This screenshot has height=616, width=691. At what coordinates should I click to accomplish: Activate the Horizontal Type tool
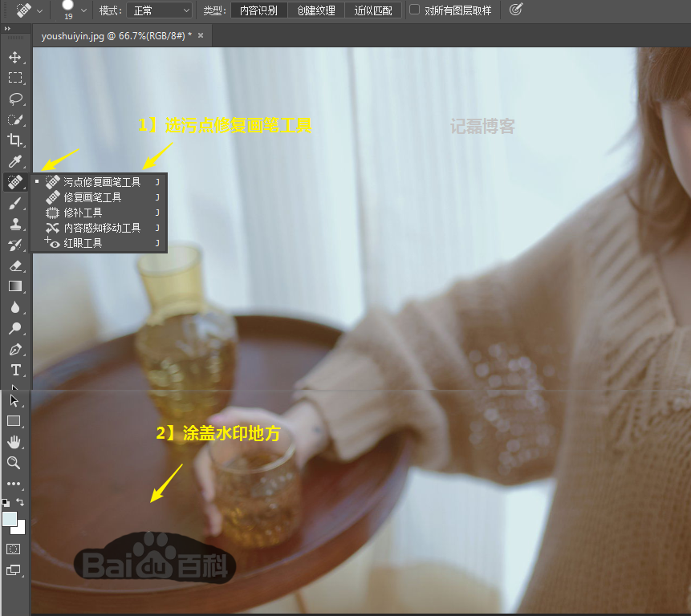14,370
